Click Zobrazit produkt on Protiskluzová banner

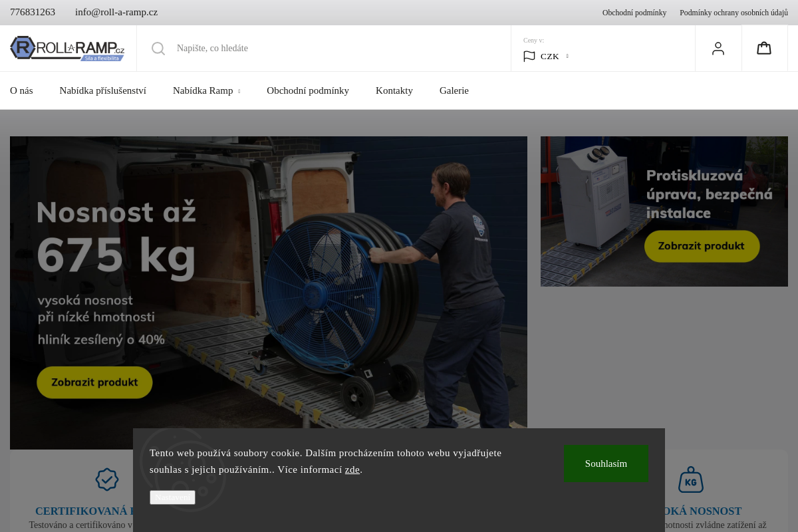point(702,246)
